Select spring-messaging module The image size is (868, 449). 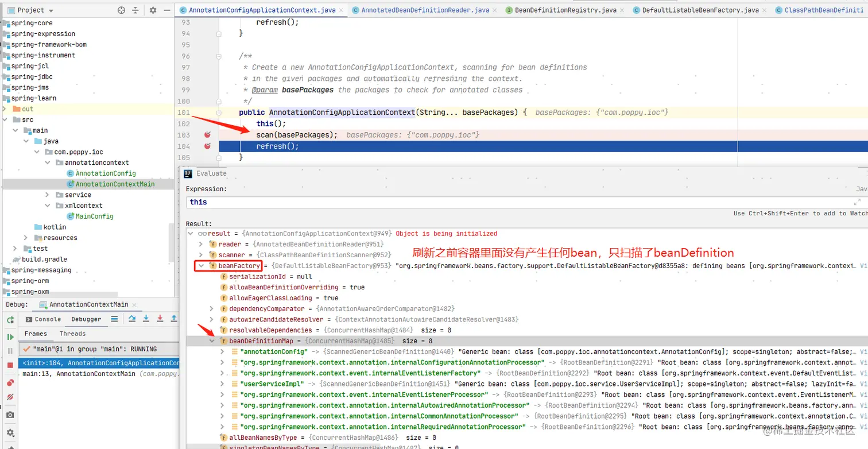(36, 270)
